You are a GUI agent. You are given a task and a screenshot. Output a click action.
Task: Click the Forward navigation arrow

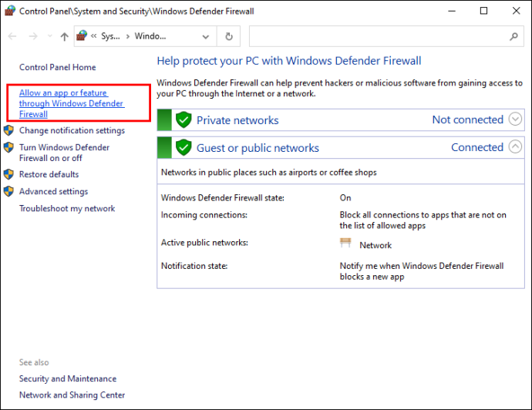click(x=33, y=36)
